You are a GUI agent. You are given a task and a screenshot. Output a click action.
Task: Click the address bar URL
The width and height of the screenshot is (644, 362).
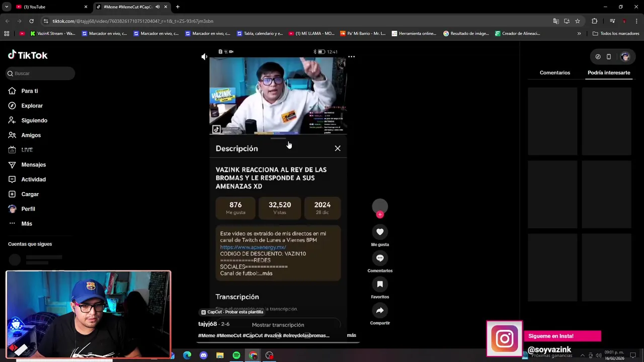click(133, 21)
